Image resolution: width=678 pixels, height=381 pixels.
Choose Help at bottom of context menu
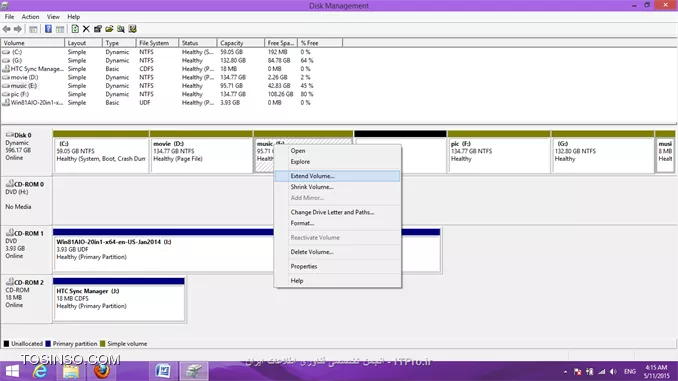point(337,281)
